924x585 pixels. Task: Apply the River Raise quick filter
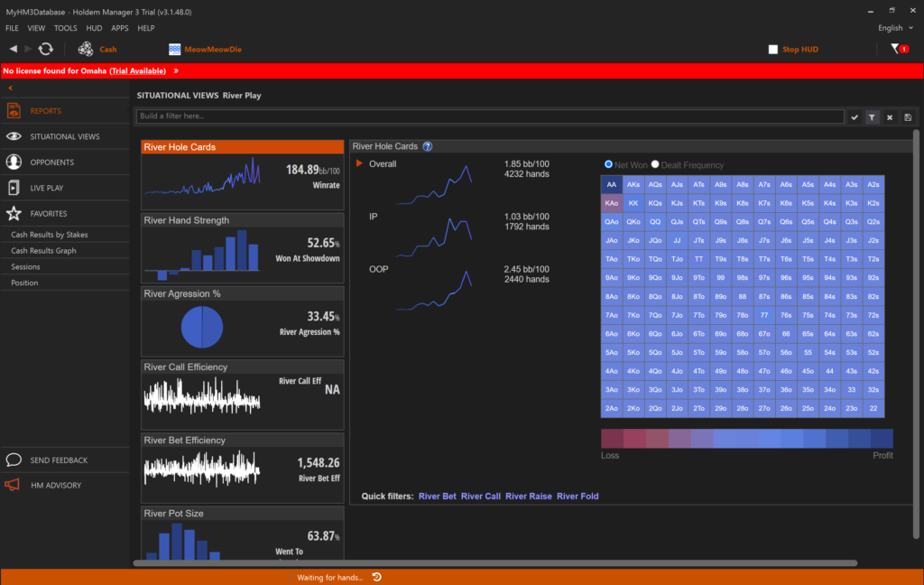pos(529,496)
